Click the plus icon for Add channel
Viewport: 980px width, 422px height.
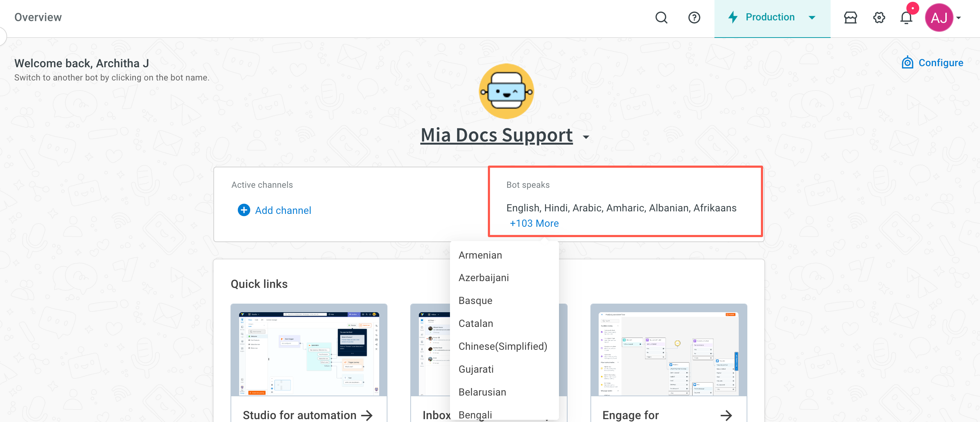[x=244, y=210]
